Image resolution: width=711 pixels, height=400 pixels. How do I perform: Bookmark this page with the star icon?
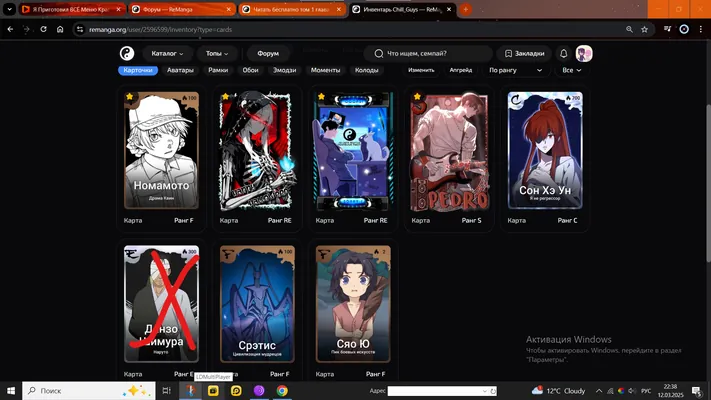644,29
